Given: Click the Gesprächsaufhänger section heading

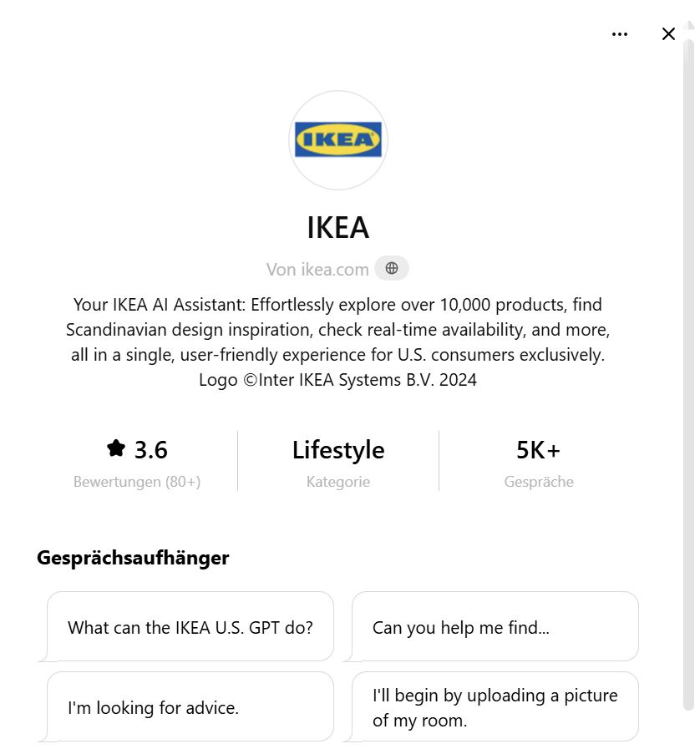Looking at the screenshot, I should click(x=133, y=558).
